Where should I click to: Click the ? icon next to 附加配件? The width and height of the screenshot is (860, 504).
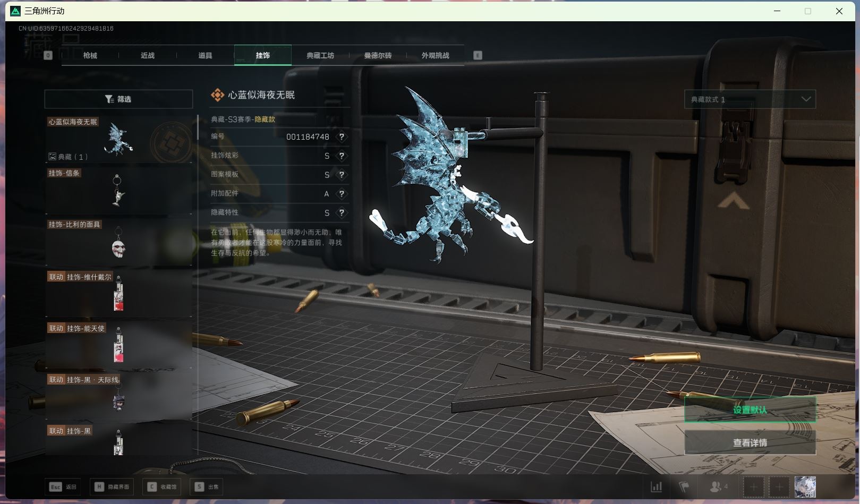(341, 194)
